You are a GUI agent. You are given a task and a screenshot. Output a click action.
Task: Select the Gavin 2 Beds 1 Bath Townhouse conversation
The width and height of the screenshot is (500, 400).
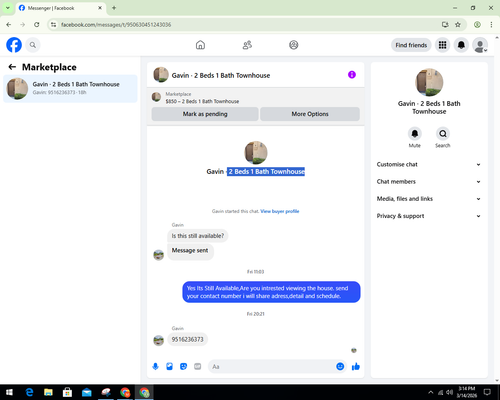click(70, 88)
